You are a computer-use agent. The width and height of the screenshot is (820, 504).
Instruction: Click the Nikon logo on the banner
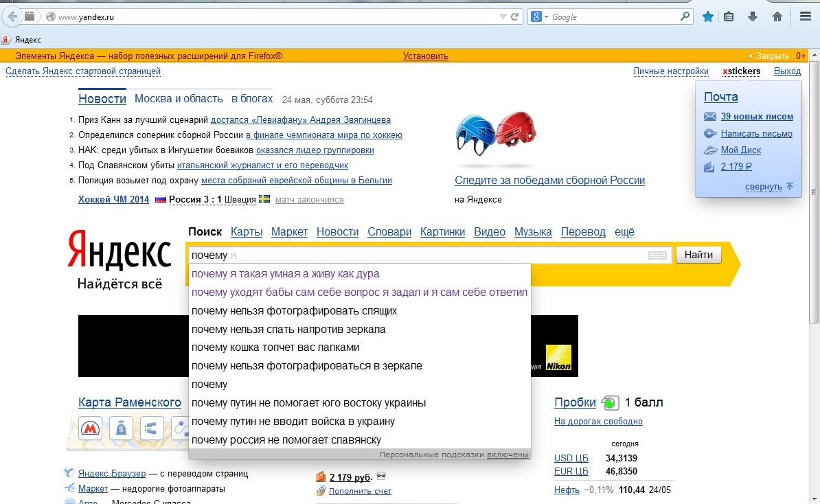(558, 358)
